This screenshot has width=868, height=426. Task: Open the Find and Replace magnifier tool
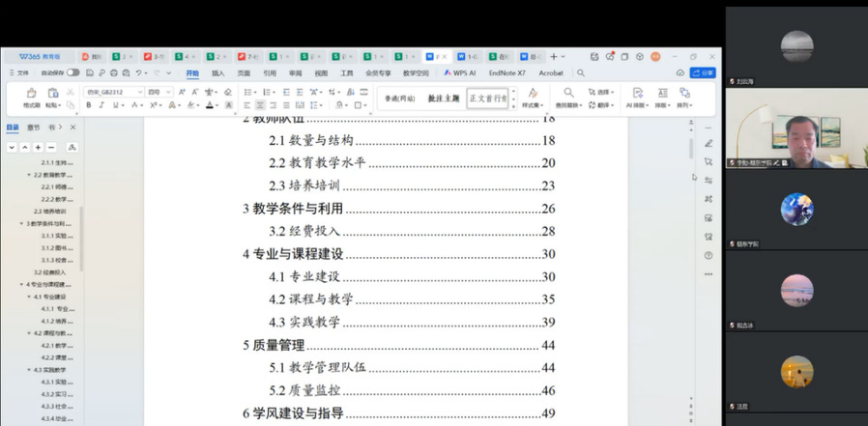click(566, 94)
